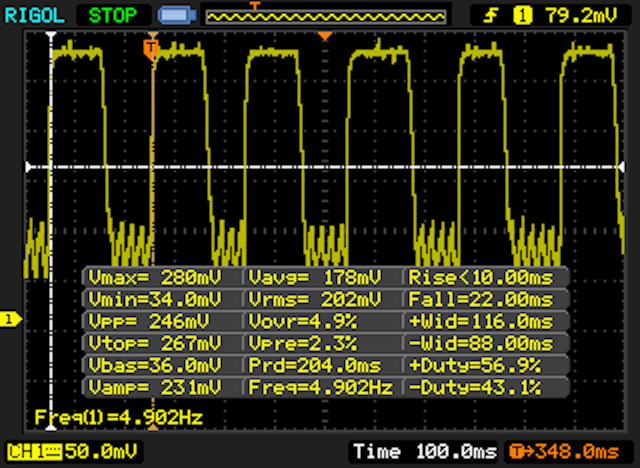Click the Vrms= 202mV measurement
Screen dimensions: 640x468
click(x=315, y=300)
